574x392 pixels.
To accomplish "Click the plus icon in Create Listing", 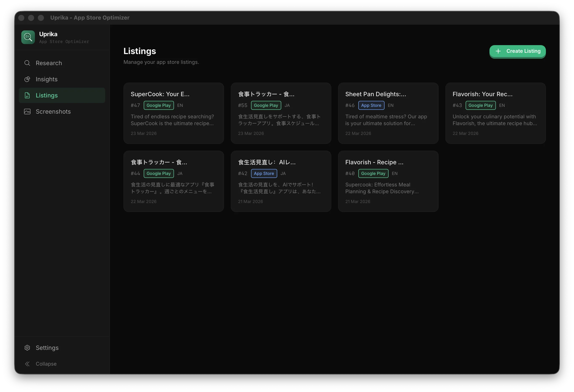I will pyautogui.click(x=498, y=51).
